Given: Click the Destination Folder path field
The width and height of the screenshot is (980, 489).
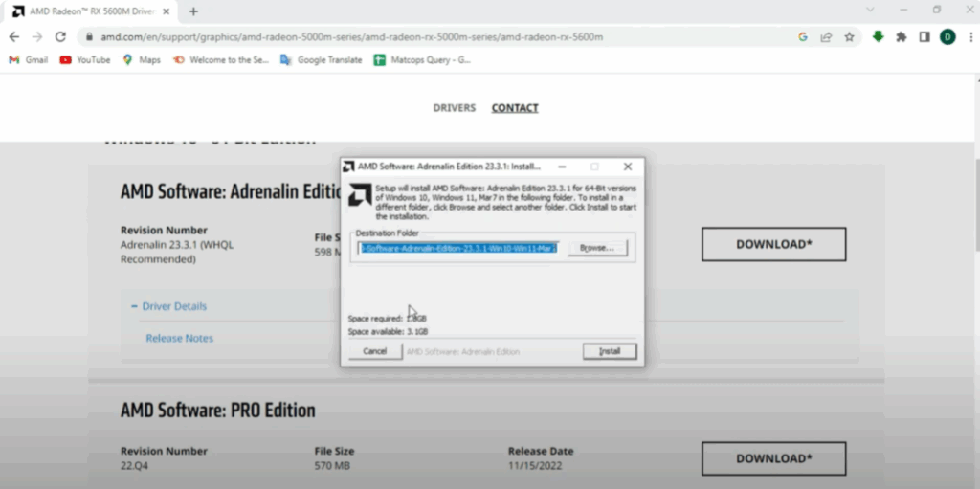Looking at the screenshot, I should (458, 248).
